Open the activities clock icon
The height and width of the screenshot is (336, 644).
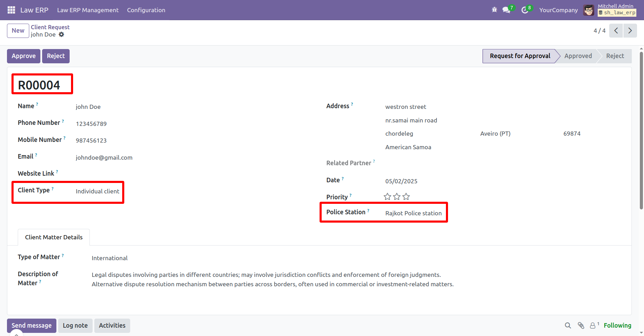point(525,10)
